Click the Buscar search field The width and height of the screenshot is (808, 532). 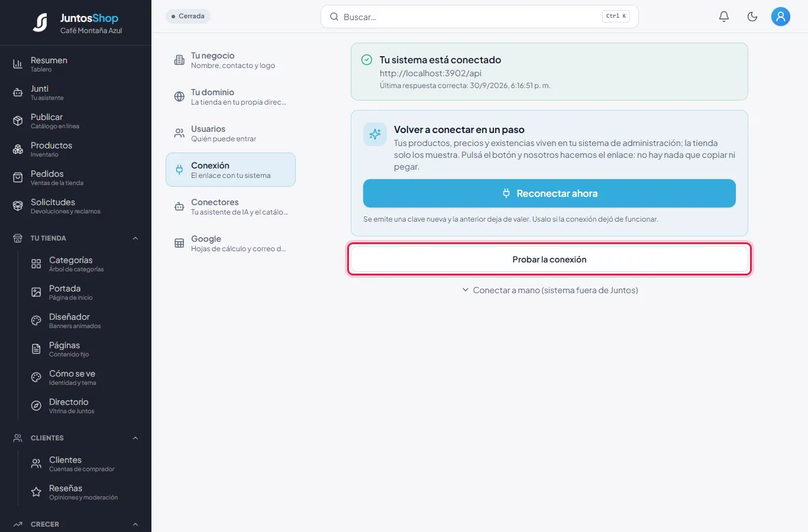(480, 17)
